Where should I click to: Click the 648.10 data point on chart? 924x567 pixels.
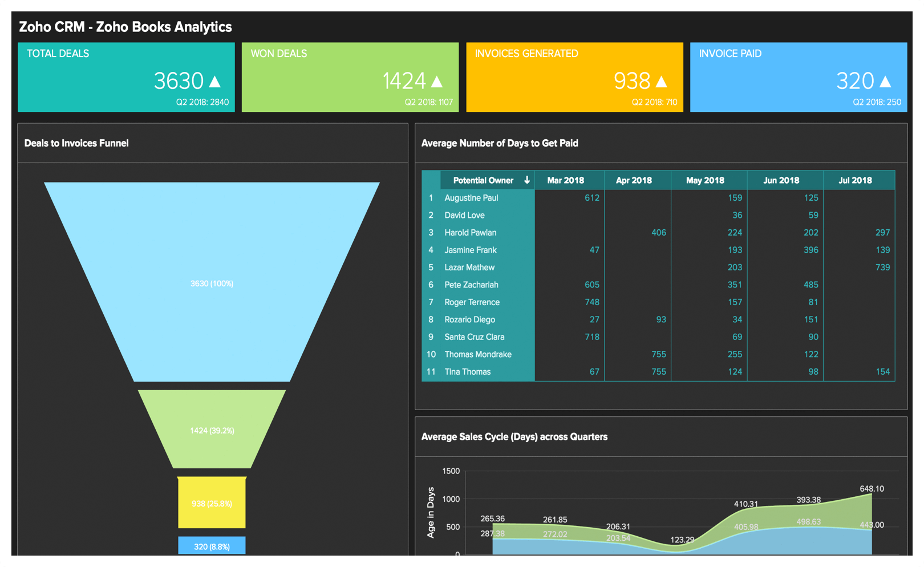tap(871, 493)
